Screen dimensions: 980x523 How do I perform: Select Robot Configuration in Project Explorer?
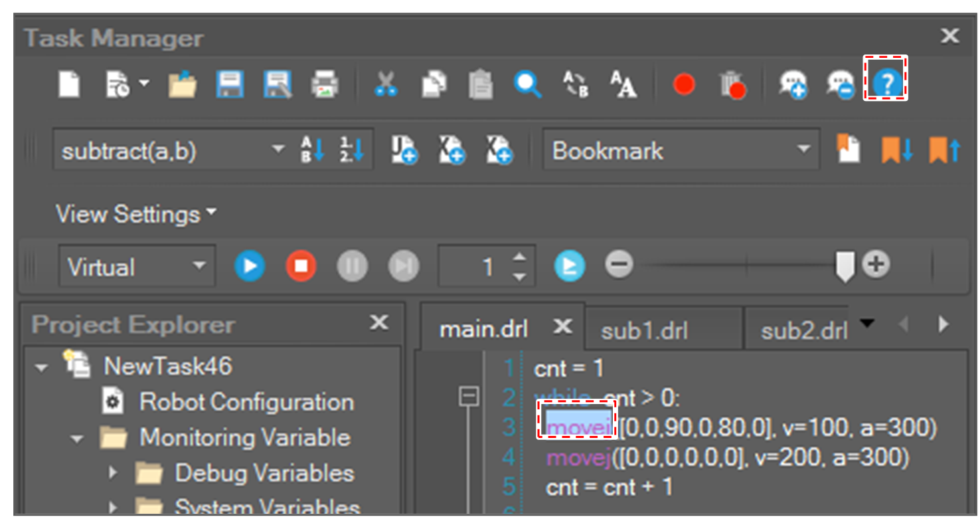[246, 402]
